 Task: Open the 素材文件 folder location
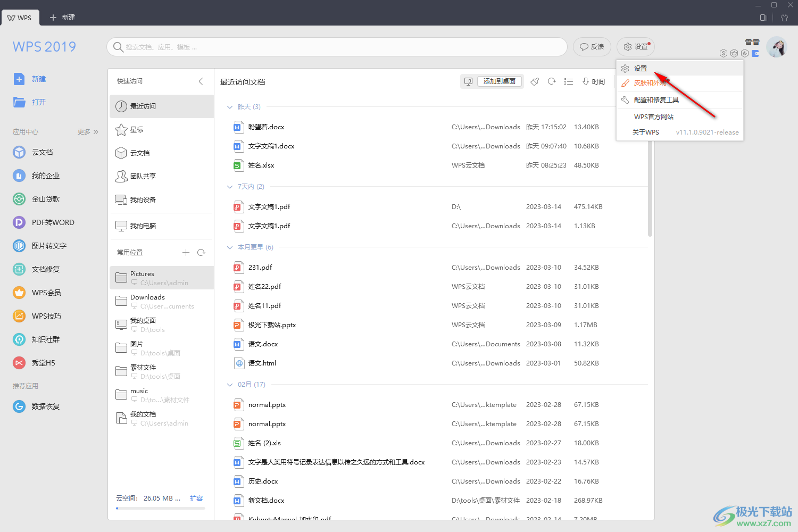162,371
